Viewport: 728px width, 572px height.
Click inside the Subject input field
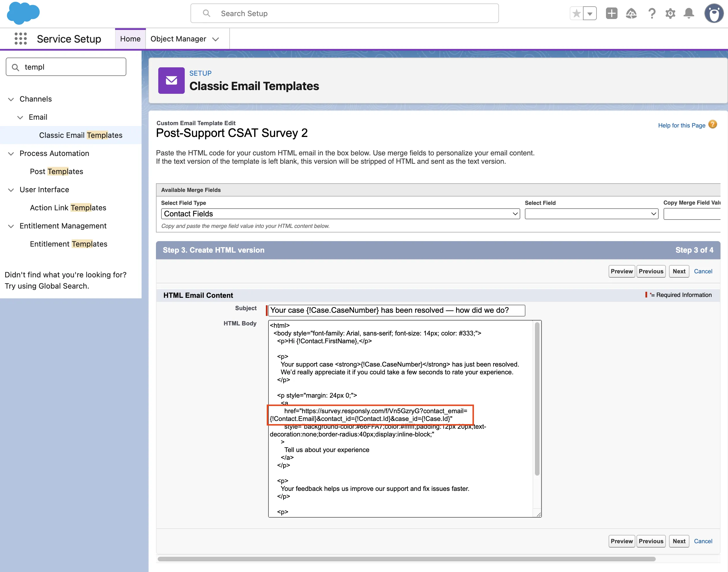point(395,310)
